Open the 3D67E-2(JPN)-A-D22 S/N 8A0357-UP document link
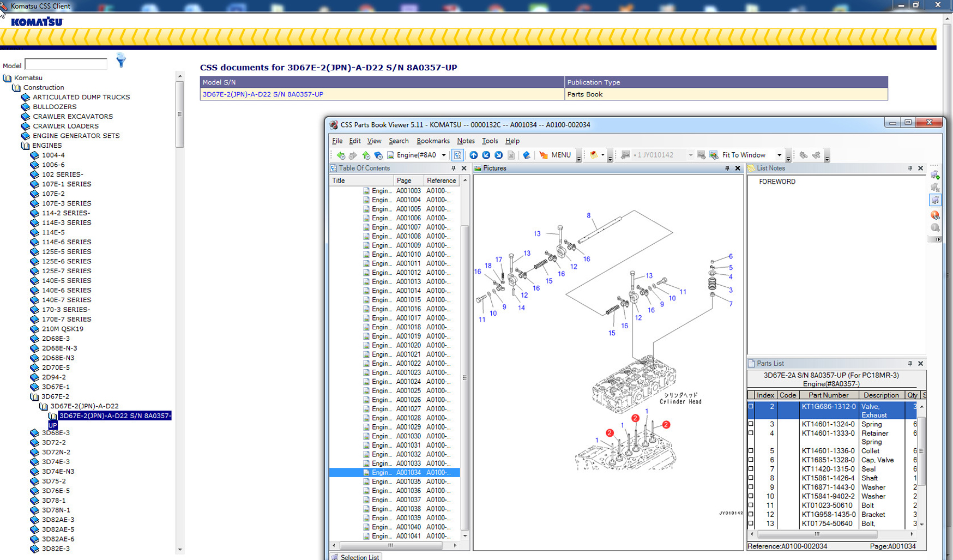The image size is (953, 560). [263, 94]
